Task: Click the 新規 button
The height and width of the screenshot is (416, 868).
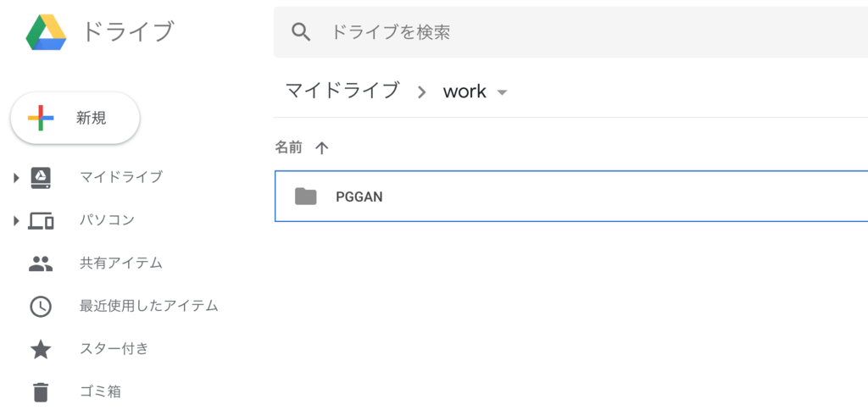Action: coord(75,119)
